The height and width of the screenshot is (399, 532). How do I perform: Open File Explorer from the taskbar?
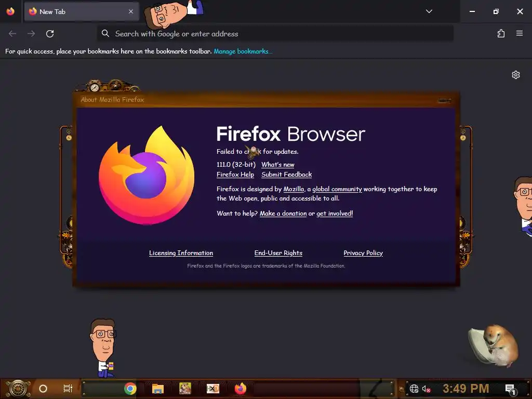tap(158, 389)
